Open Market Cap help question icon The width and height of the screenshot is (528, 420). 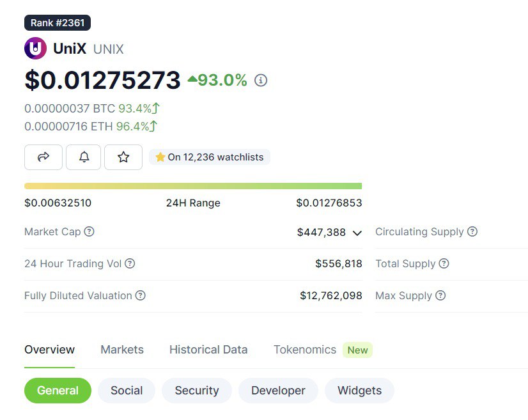click(89, 231)
